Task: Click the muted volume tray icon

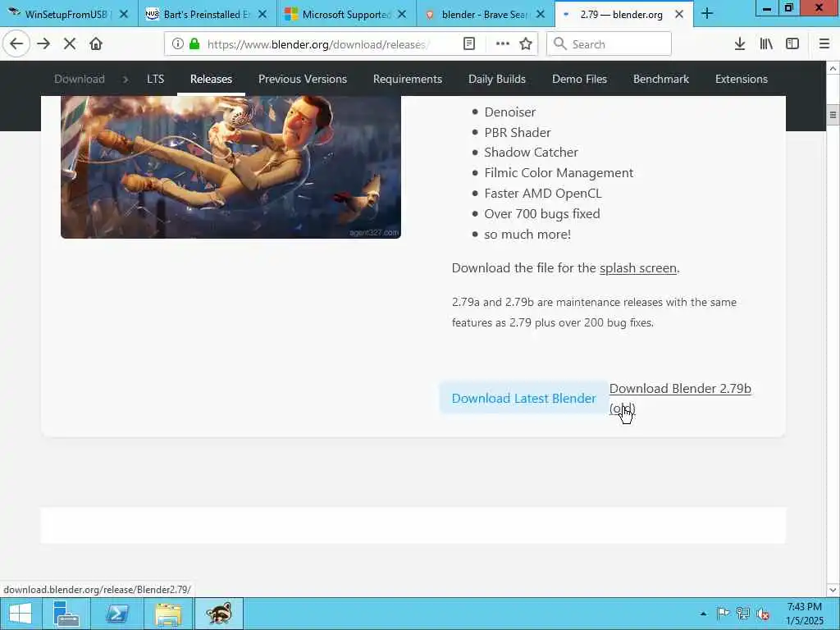Action: point(762,614)
